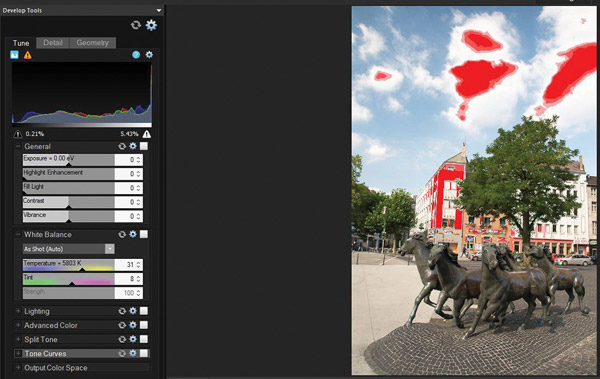Click the reset-all icon beside the top gear
This screenshot has width=600, height=379.
coord(135,25)
